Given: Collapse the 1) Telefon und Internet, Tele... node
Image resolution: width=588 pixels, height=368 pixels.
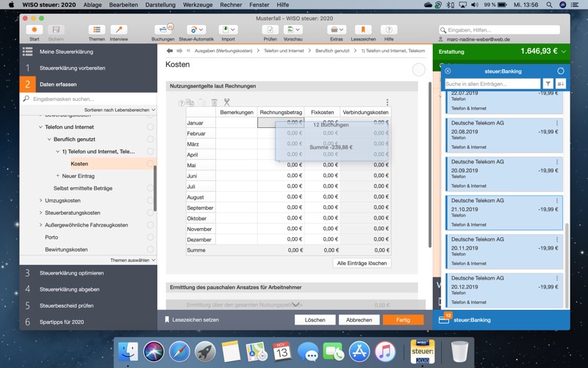Looking at the screenshot, I should pyautogui.click(x=58, y=152).
